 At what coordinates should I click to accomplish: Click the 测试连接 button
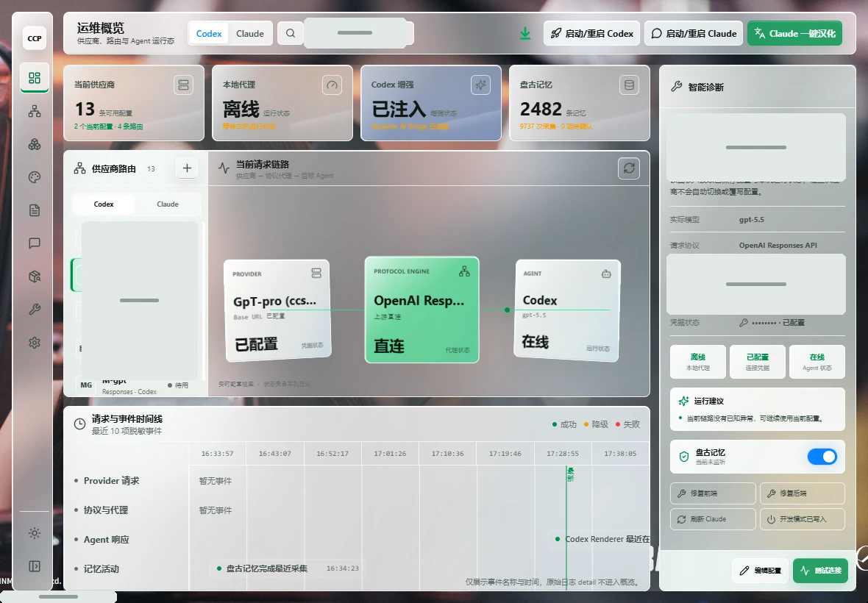tap(820, 571)
